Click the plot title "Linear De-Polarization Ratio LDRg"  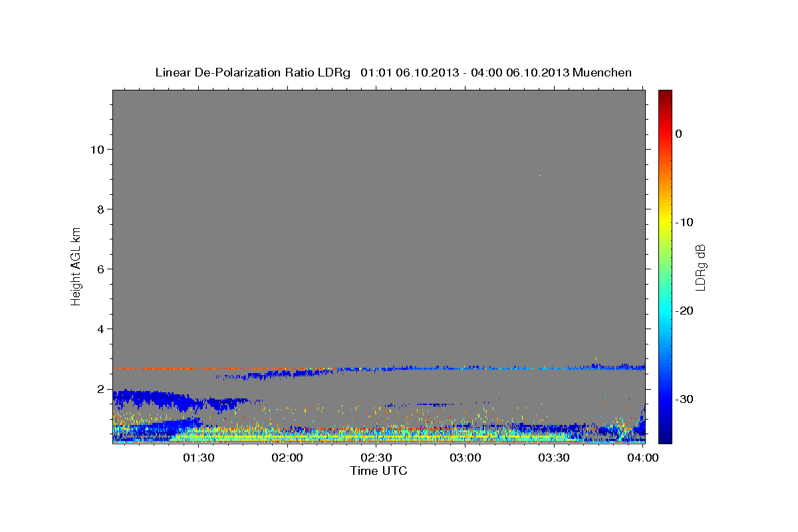[x=253, y=72]
